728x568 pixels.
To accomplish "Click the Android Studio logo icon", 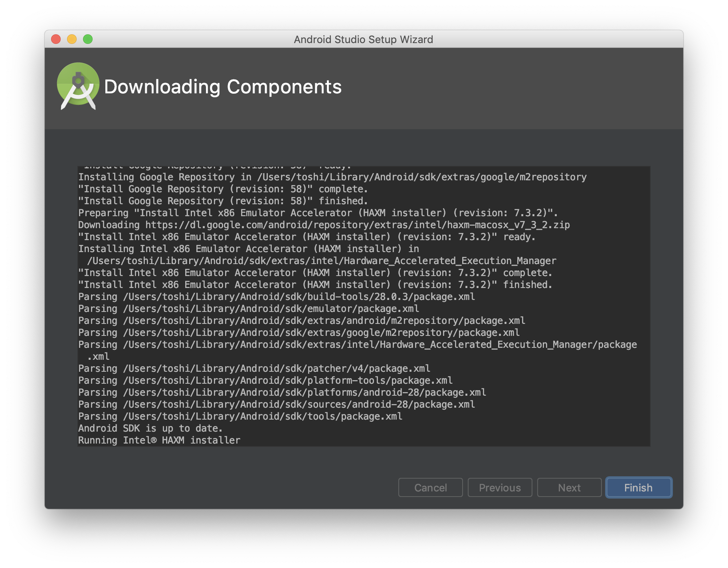I will coord(78,86).
